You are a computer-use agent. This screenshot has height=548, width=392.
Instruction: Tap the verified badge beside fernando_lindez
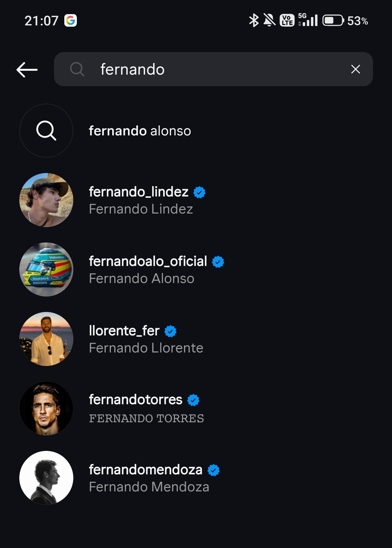pos(199,192)
